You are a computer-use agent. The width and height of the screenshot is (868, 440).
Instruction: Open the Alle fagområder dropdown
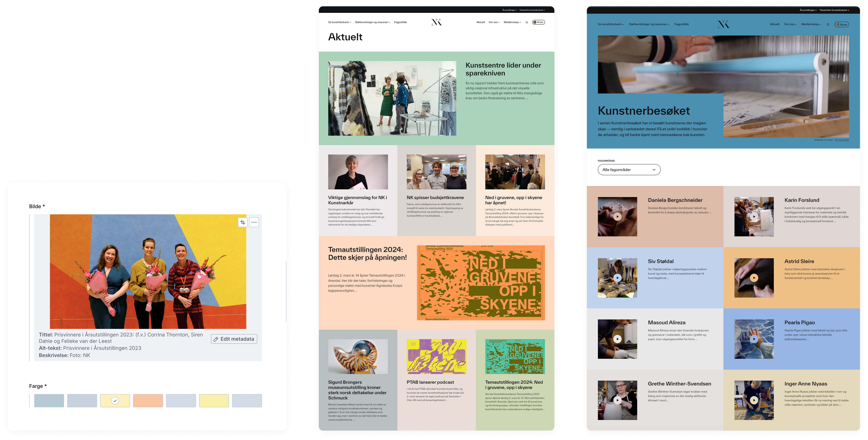[629, 170]
